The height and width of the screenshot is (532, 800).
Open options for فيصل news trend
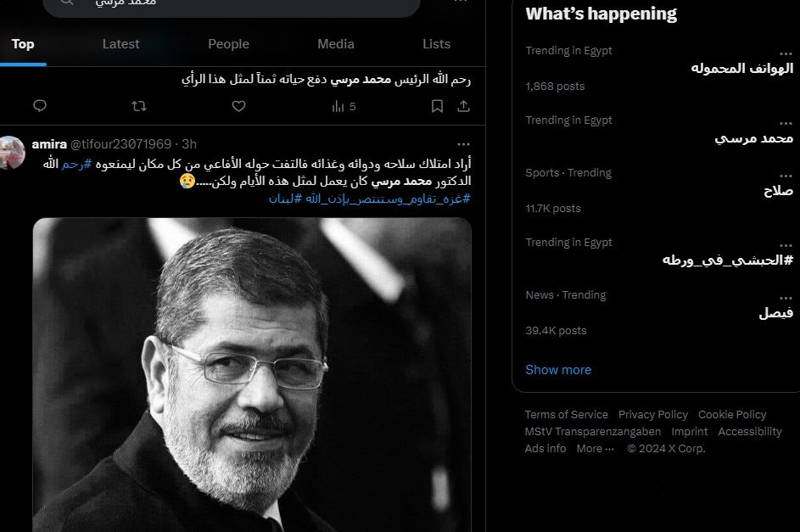786,298
